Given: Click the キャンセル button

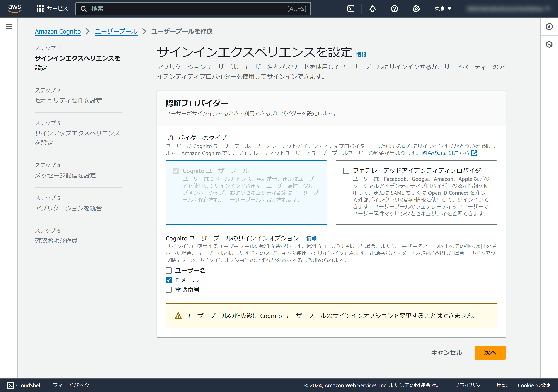Looking at the screenshot, I should (x=446, y=352).
